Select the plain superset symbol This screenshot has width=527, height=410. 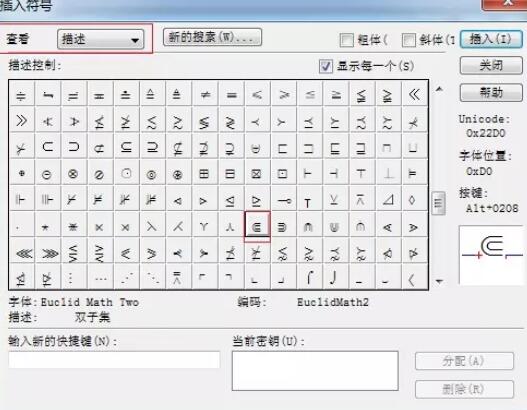pyautogui.click(x=74, y=147)
